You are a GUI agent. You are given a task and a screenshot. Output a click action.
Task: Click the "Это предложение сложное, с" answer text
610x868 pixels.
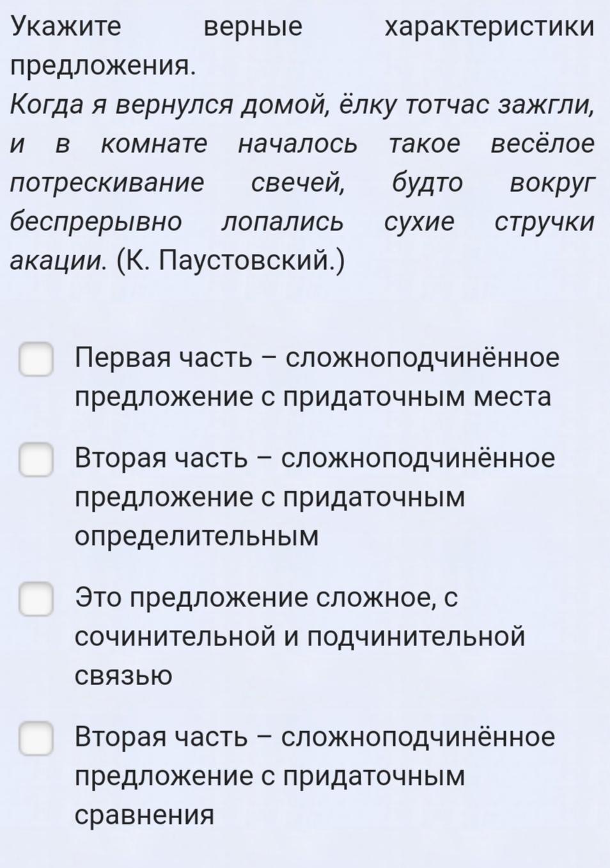(x=267, y=599)
